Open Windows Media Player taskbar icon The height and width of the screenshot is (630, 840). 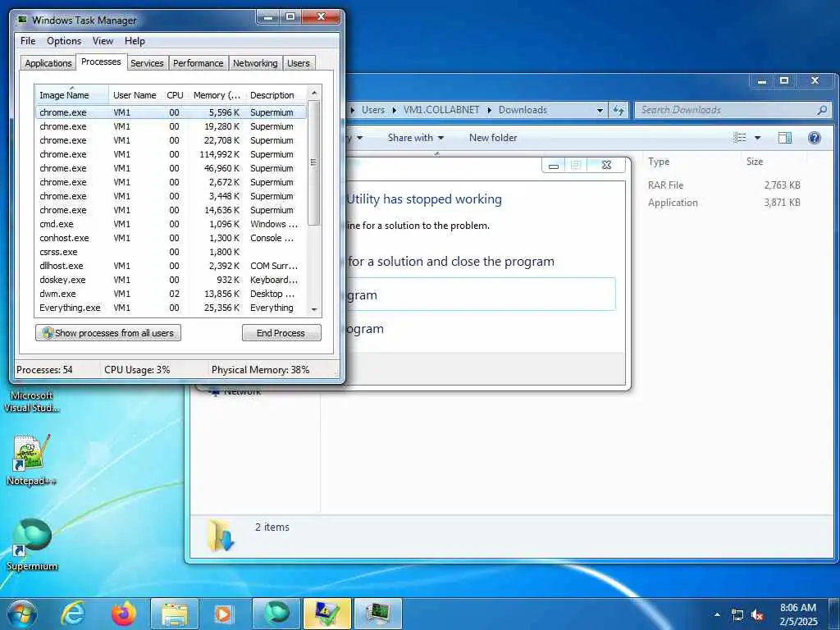coord(223,614)
